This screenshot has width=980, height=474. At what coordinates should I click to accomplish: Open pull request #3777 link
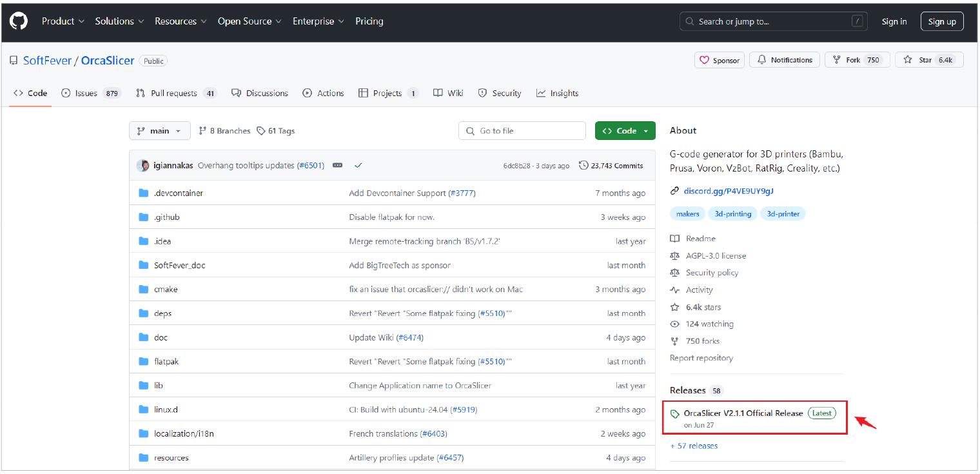pyautogui.click(x=462, y=193)
